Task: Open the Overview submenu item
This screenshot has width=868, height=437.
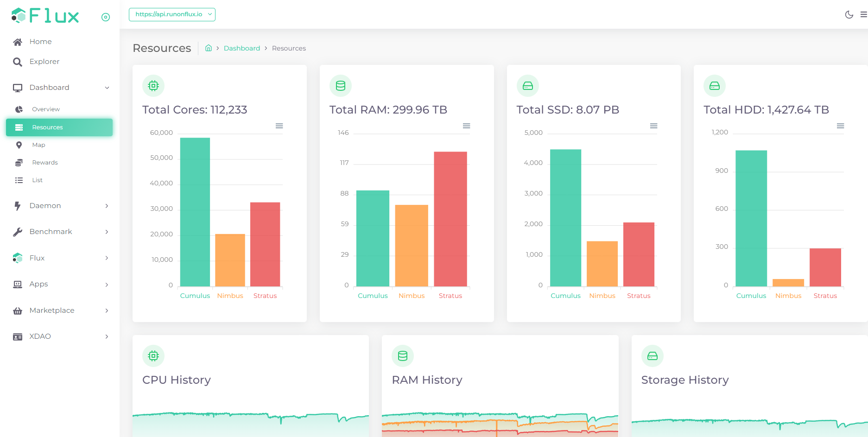Action: coord(59,109)
